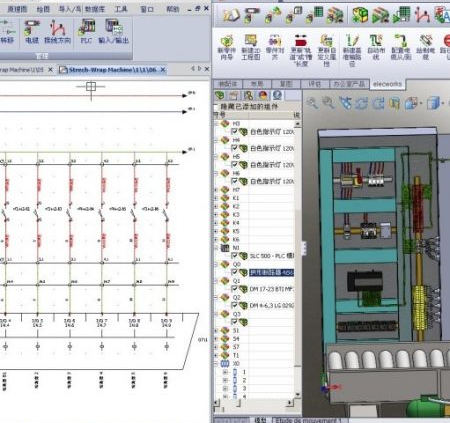This screenshot has height=423, width=450.
Task: Uncheck the 白色指示灯 checkbox under H5
Action: [234, 164]
